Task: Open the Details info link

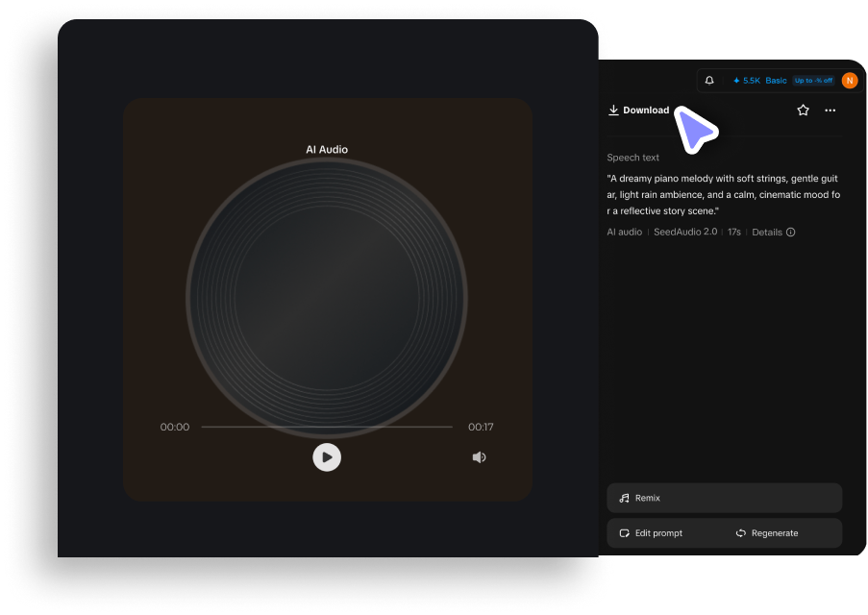Action: pos(774,232)
